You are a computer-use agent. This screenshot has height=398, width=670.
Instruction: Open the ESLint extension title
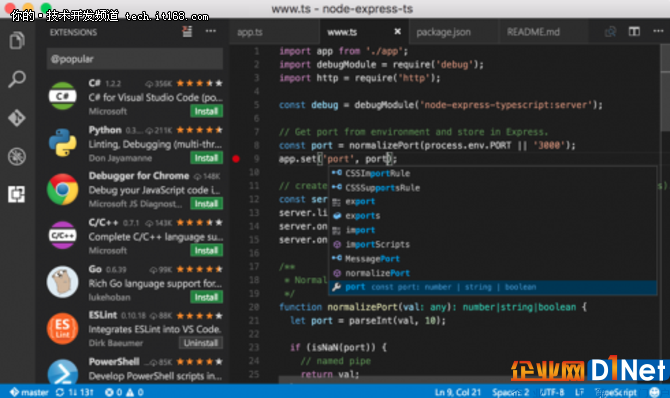(x=103, y=315)
